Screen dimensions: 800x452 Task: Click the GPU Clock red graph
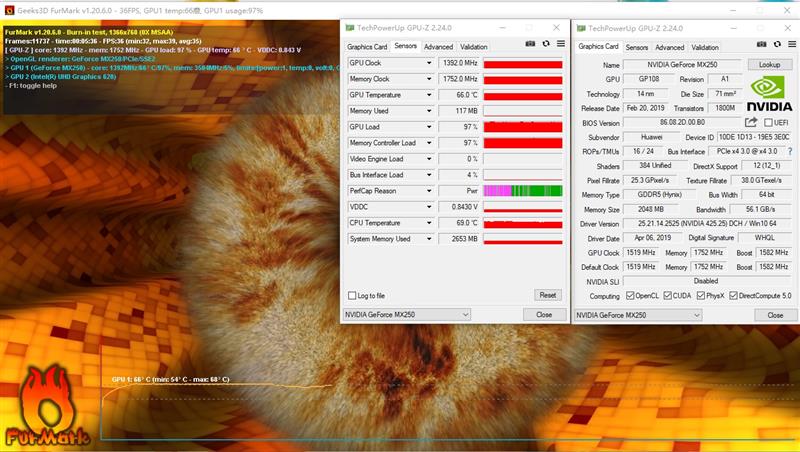click(x=523, y=63)
